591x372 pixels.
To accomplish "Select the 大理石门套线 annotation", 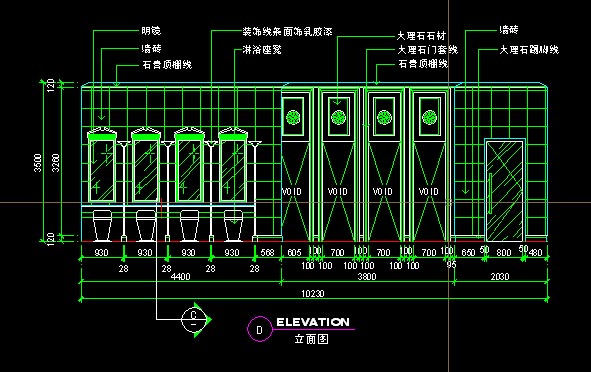I will tap(428, 50).
